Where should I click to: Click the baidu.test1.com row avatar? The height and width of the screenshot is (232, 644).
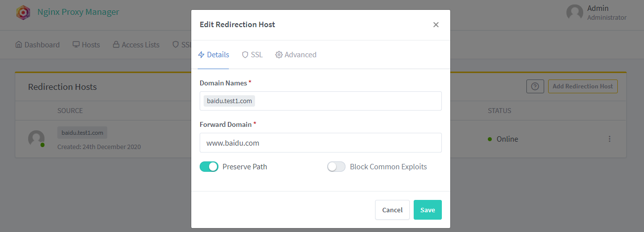(36, 139)
